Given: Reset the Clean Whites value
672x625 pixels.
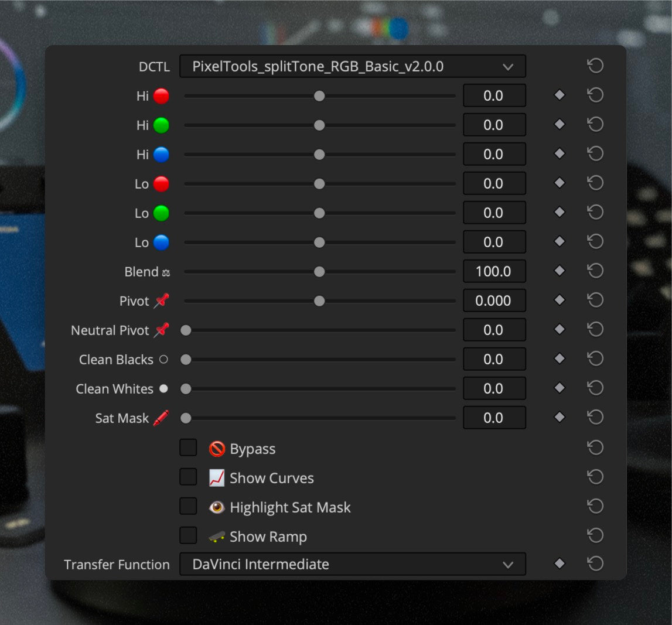Looking at the screenshot, I should point(595,388).
